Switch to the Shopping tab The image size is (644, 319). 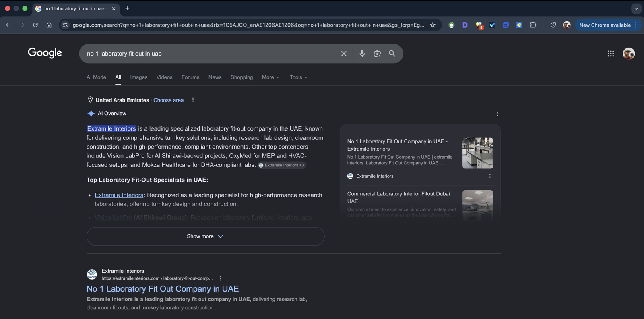coord(242,77)
